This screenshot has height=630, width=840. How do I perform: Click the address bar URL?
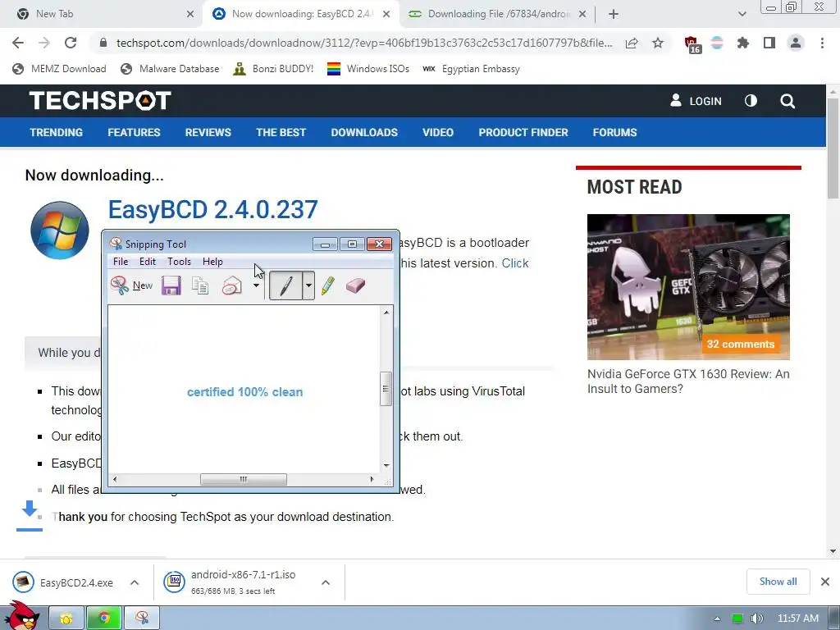tap(364, 43)
